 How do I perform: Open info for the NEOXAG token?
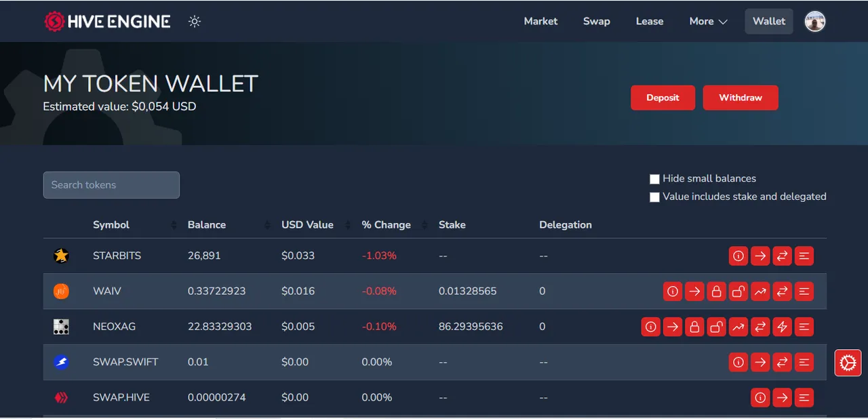coord(651,327)
